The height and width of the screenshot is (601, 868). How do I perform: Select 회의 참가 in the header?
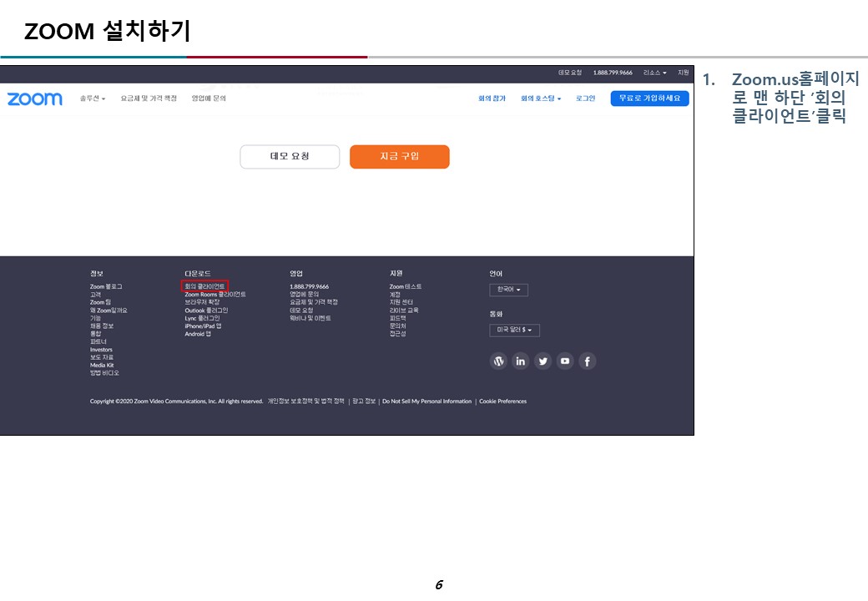click(492, 98)
